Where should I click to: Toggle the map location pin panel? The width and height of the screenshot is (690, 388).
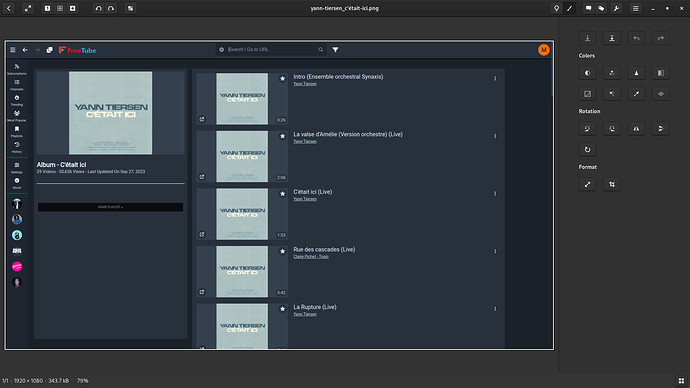(556, 8)
